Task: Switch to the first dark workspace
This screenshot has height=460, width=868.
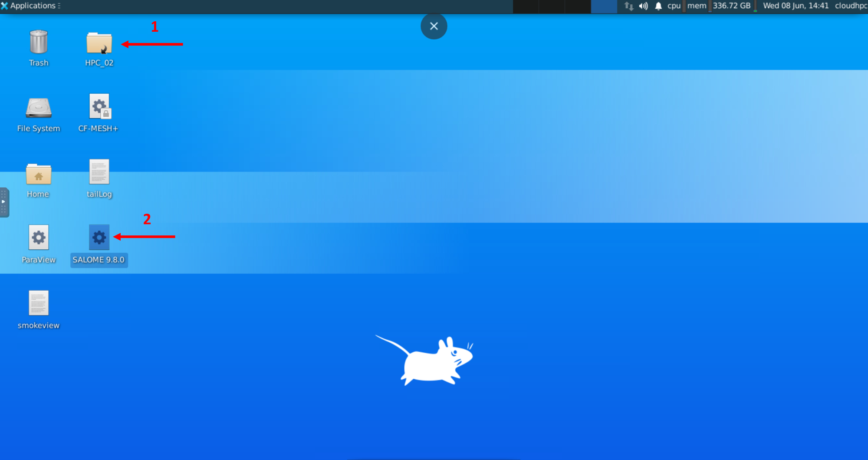Action: [x=526, y=6]
